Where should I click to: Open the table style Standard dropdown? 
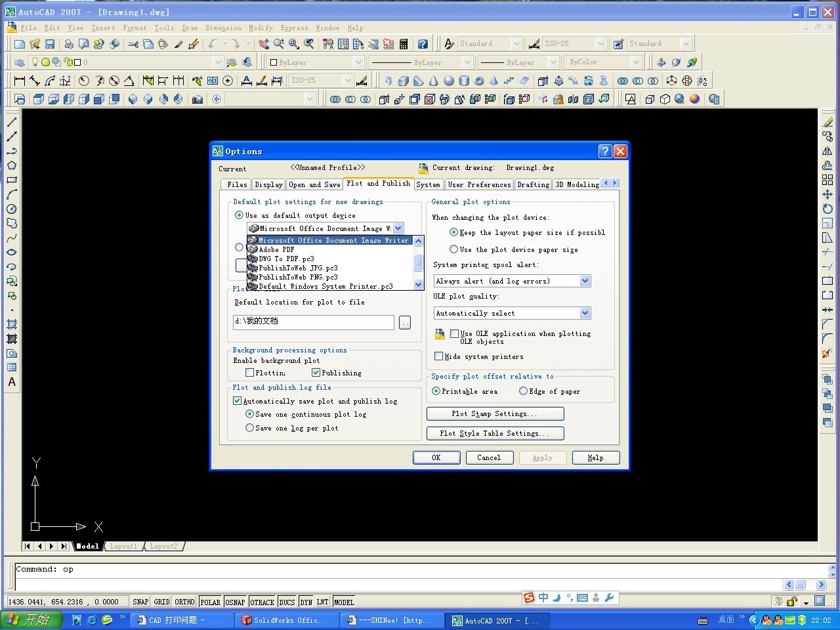coord(686,44)
